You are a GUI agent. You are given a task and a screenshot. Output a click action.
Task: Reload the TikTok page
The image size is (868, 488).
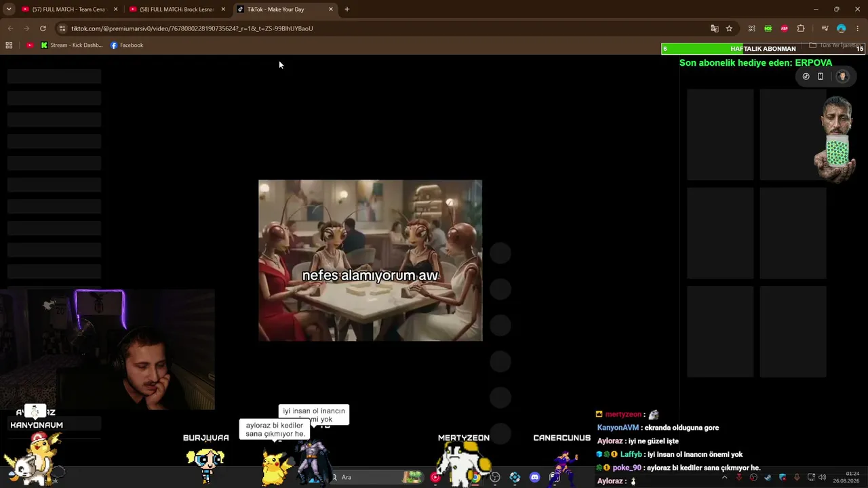[x=43, y=28]
